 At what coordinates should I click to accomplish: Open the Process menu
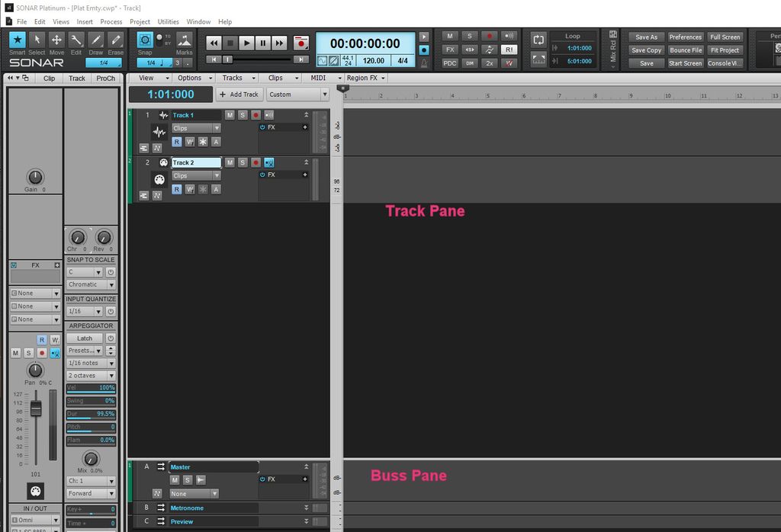pyautogui.click(x=111, y=22)
